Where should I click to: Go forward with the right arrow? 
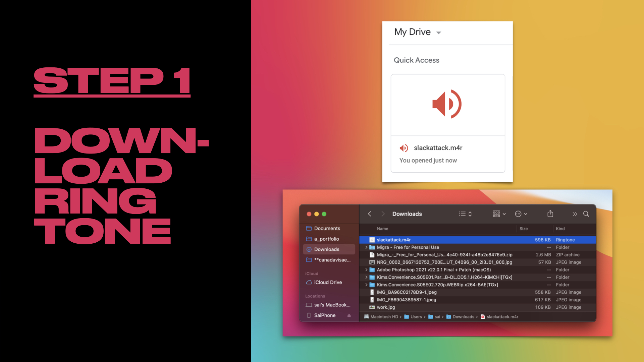[383, 214]
